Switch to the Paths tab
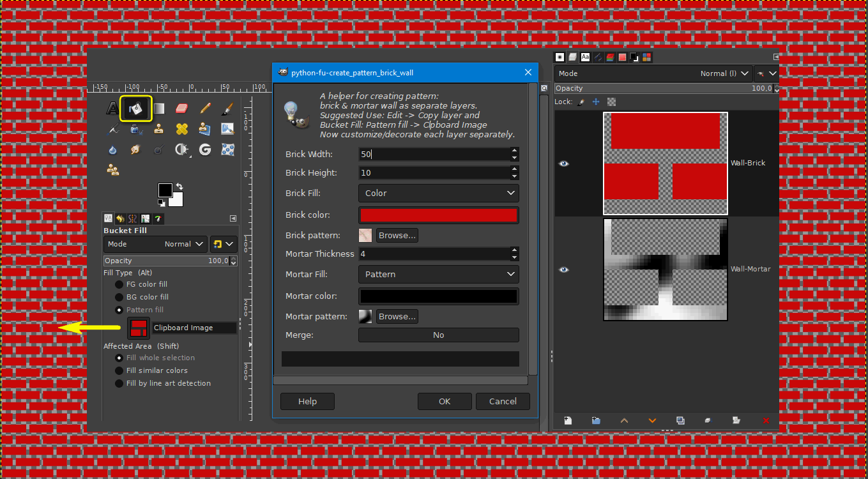The height and width of the screenshot is (479, 868). [x=598, y=57]
